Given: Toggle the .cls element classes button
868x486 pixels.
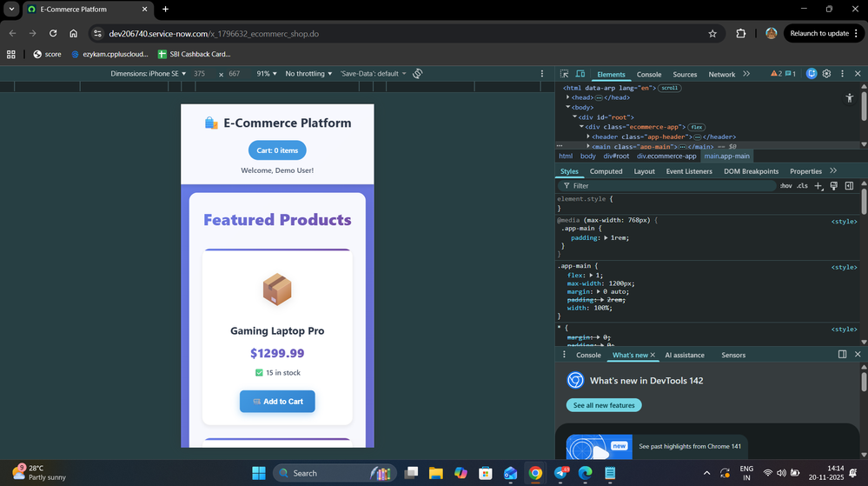Looking at the screenshot, I should coord(802,185).
